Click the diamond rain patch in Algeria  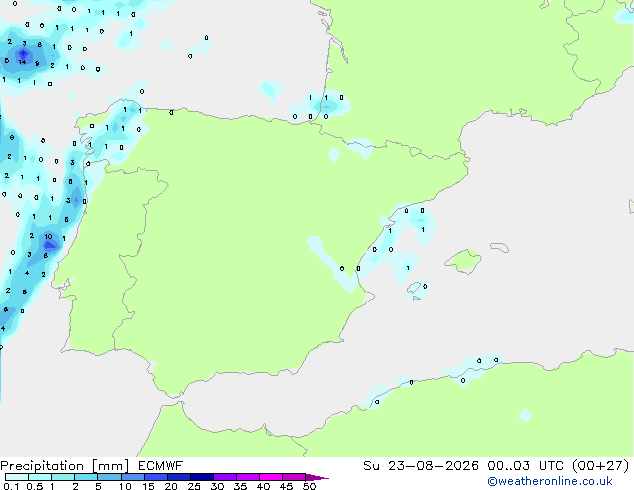pos(525,415)
